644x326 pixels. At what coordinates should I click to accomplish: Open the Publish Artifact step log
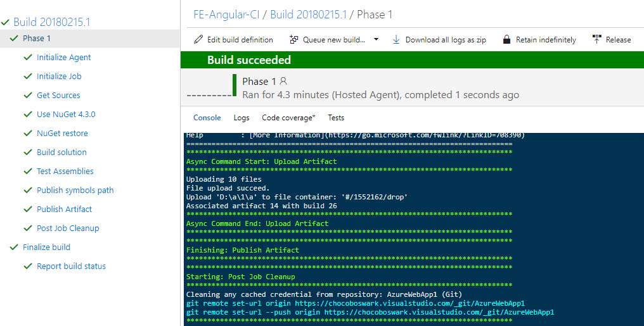(64, 210)
